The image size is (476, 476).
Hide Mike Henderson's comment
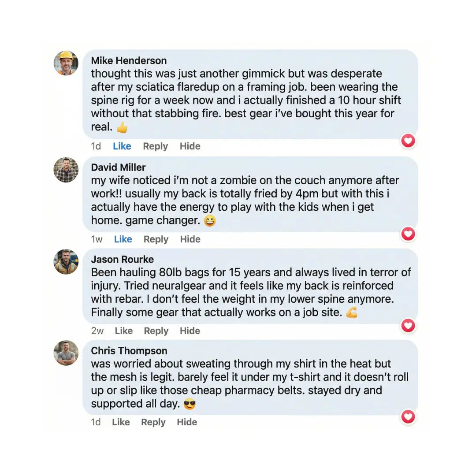[x=190, y=146]
